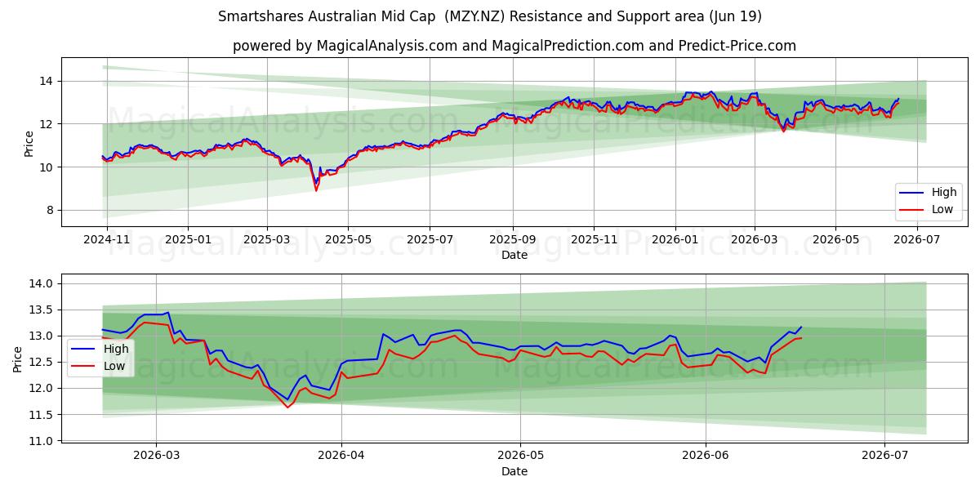Image resolution: width=980 pixels, height=490 pixels.
Task: Click the '2025-07' x-axis label on top chart
Action: pyautogui.click(x=430, y=241)
